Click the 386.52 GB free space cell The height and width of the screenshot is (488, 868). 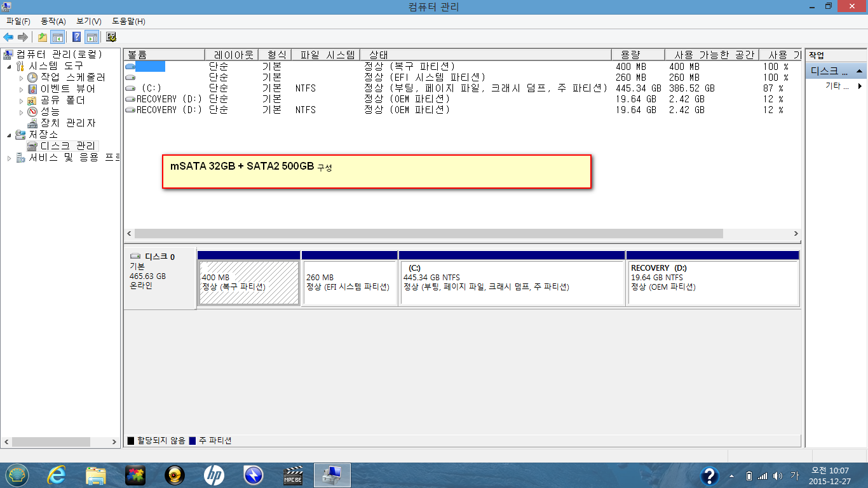[692, 88]
